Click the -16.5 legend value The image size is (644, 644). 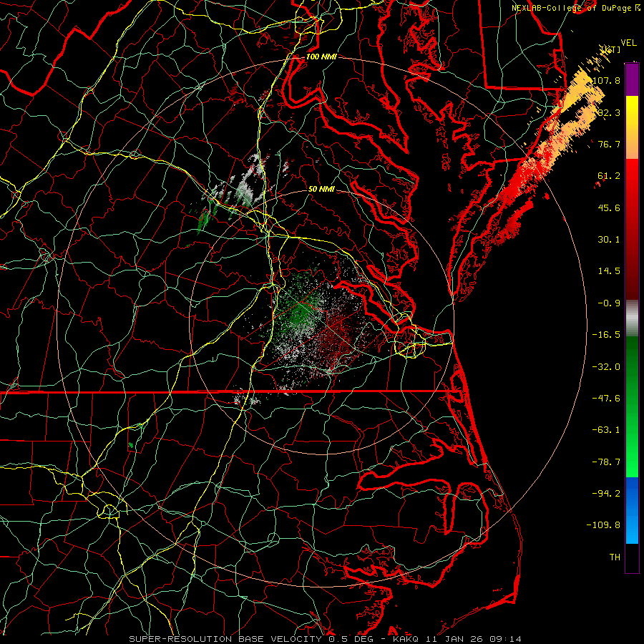[x=606, y=335]
